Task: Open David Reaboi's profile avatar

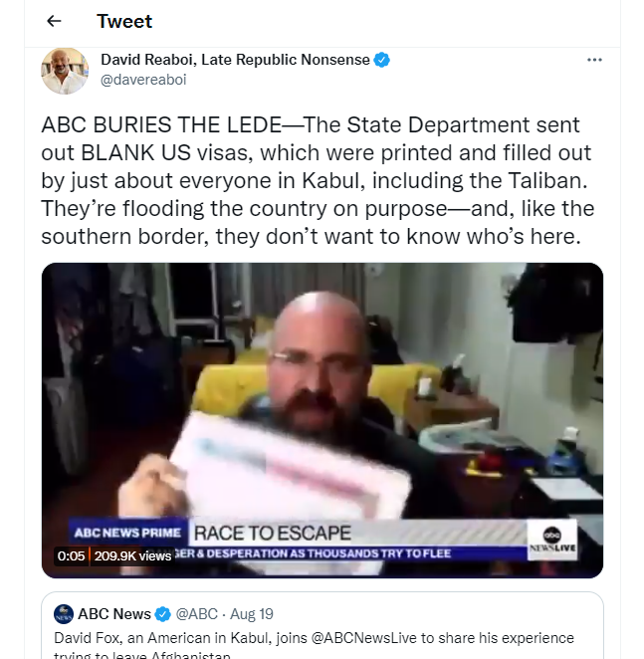Action: (65, 71)
